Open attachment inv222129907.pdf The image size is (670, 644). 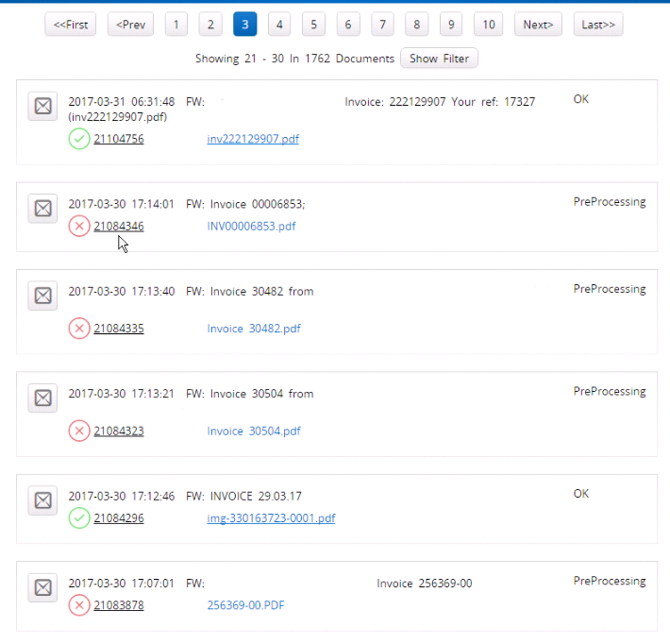253,139
